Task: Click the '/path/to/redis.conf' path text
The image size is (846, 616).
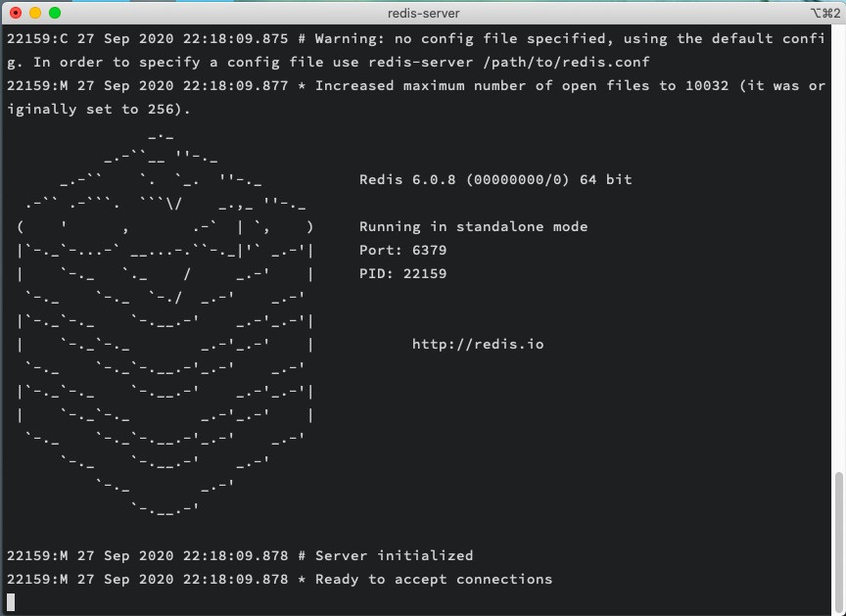Action: tap(567, 62)
